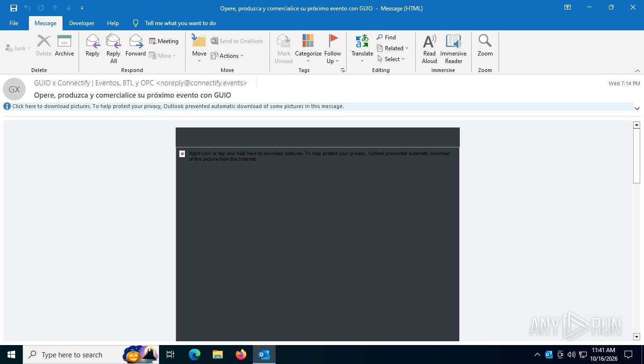Expand the More respond options
The height and width of the screenshot is (364, 644).
162,55
